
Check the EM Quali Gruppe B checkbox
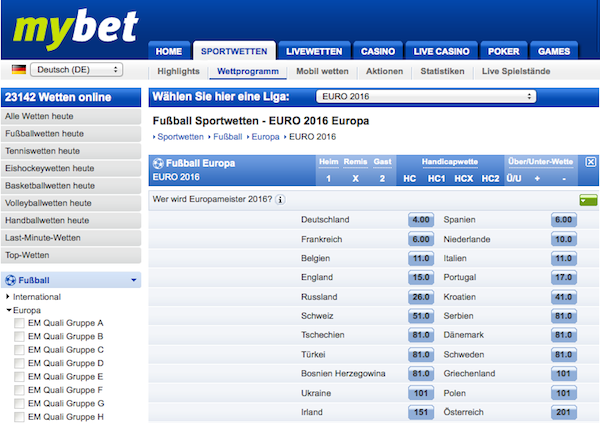[x=19, y=336]
